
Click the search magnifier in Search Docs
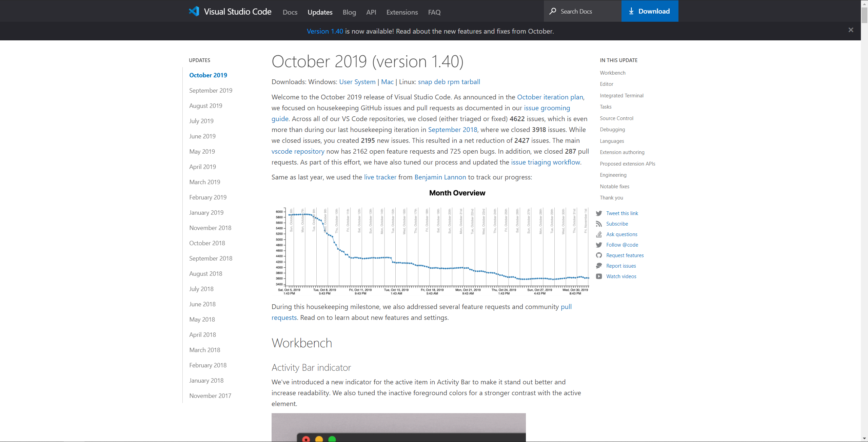(x=553, y=11)
